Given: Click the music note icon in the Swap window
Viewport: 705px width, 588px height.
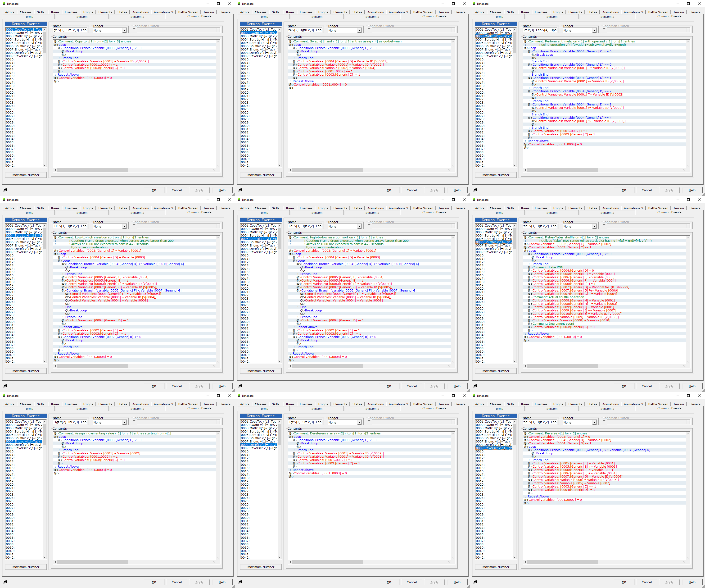Looking at the screenshot, I should click(x=240, y=190).
